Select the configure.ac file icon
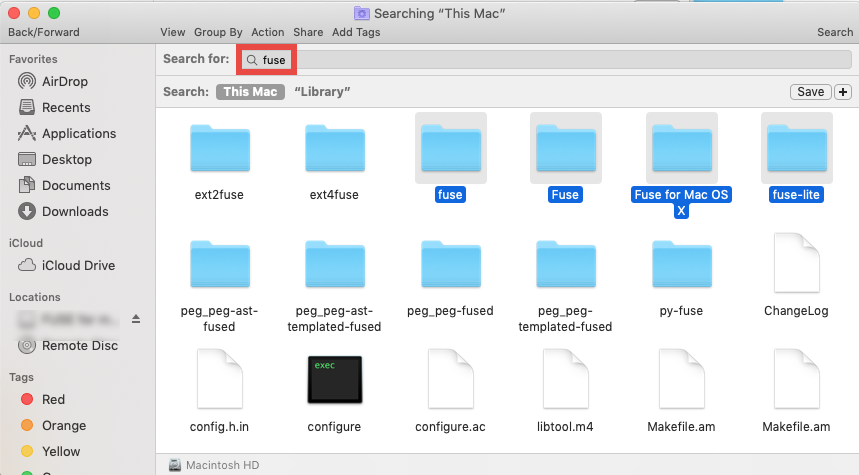The width and height of the screenshot is (859, 475). [x=450, y=379]
